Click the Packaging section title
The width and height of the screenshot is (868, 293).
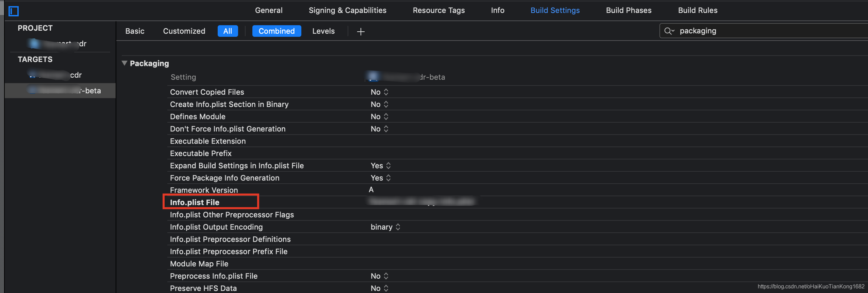149,63
